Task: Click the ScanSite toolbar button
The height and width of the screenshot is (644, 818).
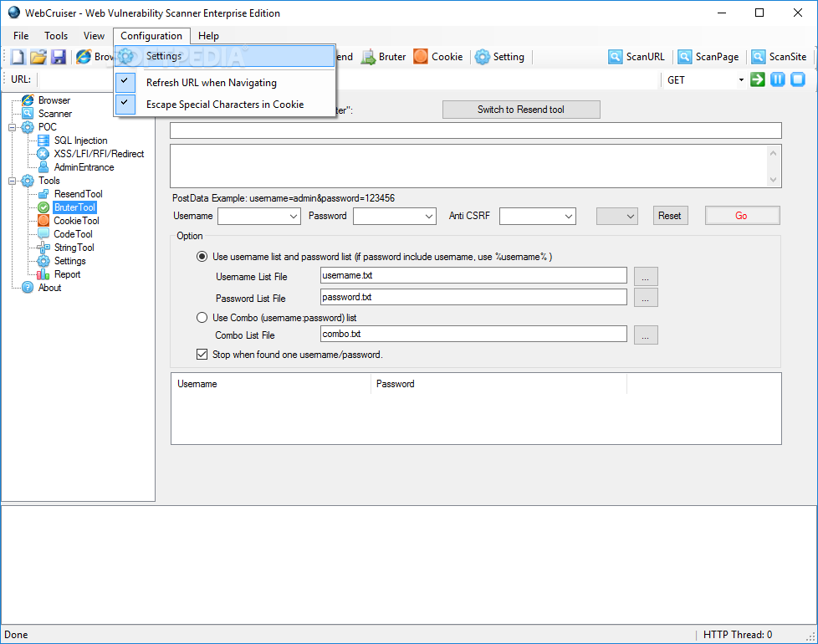Action: click(x=780, y=57)
